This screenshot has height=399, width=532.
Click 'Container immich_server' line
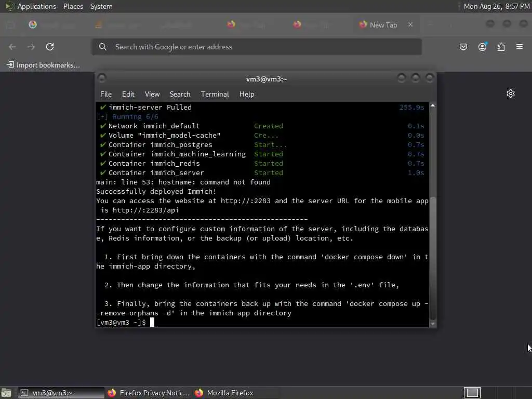pos(156,172)
